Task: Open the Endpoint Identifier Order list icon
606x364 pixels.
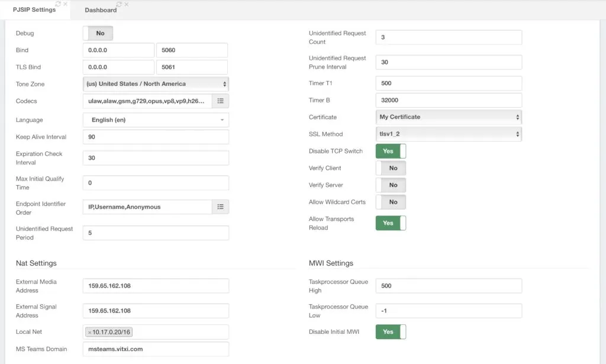Action: coord(220,207)
